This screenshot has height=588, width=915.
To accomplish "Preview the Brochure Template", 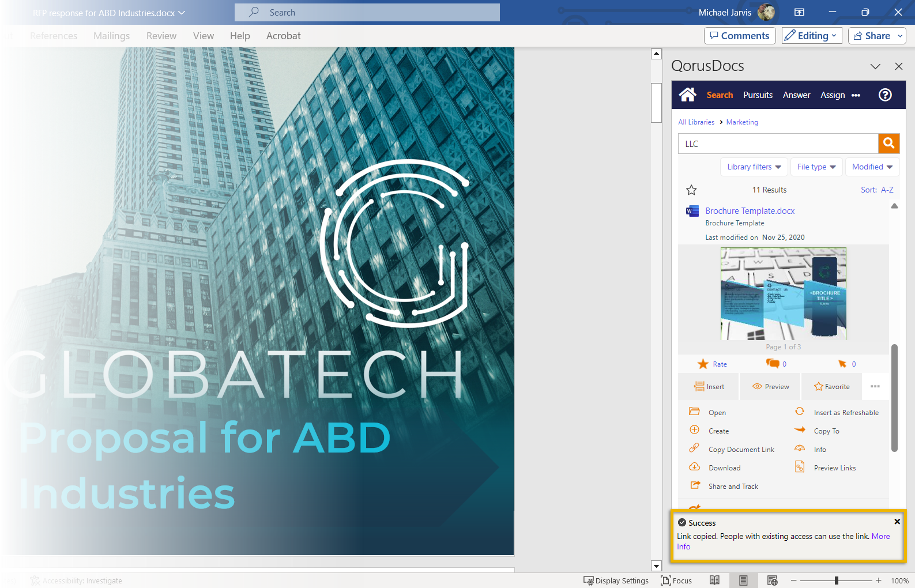I will [x=770, y=387].
